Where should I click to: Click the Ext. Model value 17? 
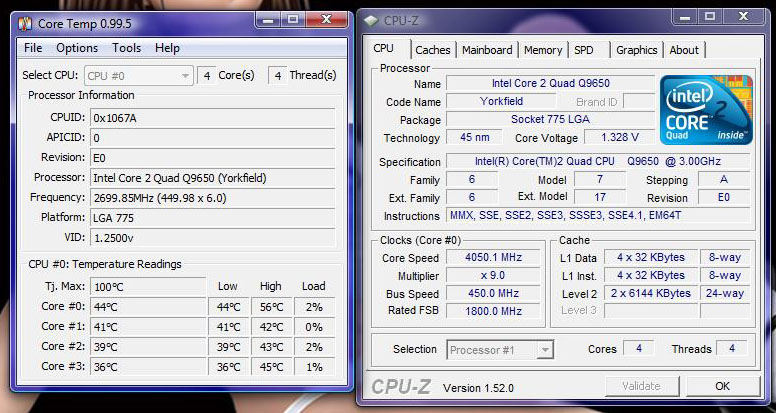[x=600, y=197]
